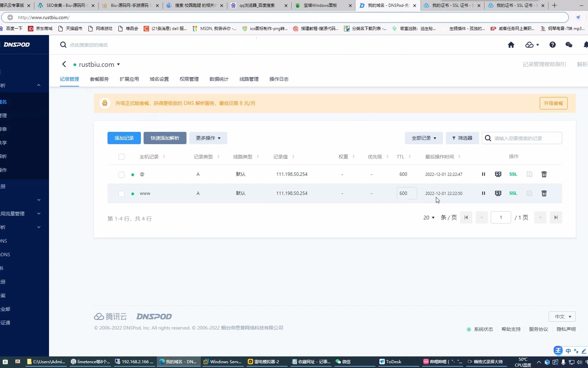Click the monitoring icon on www record
This screenshot has width=588, height=368.
(498, 193)
